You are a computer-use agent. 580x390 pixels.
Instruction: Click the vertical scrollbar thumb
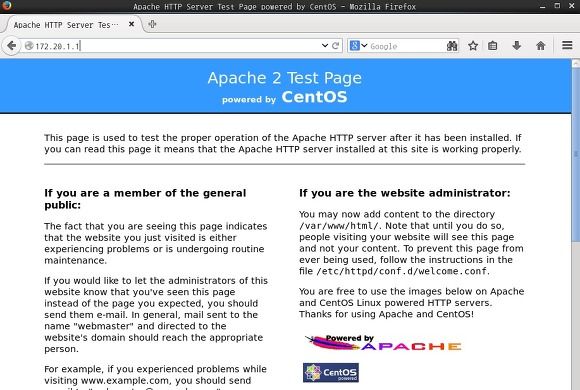coord(576,154)
